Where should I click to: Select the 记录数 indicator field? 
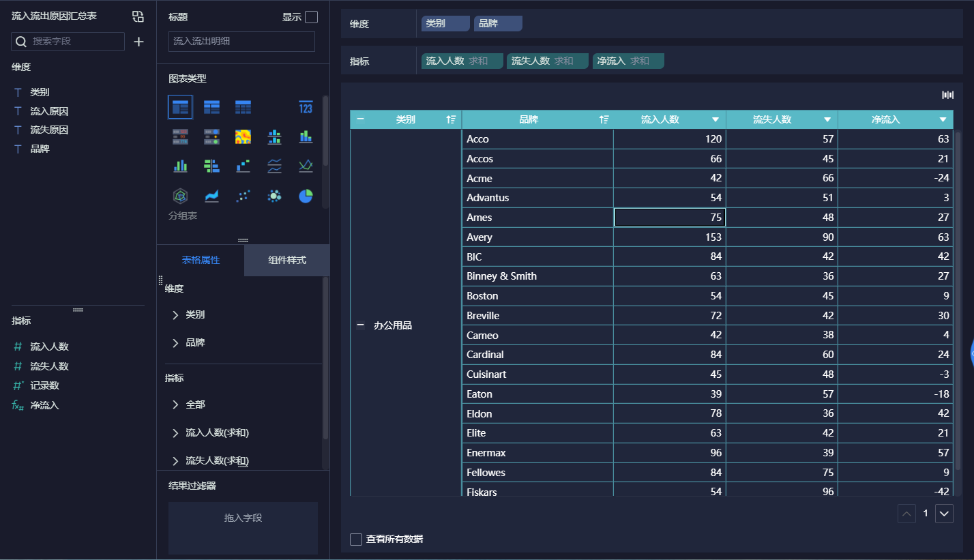click(44, 385)
